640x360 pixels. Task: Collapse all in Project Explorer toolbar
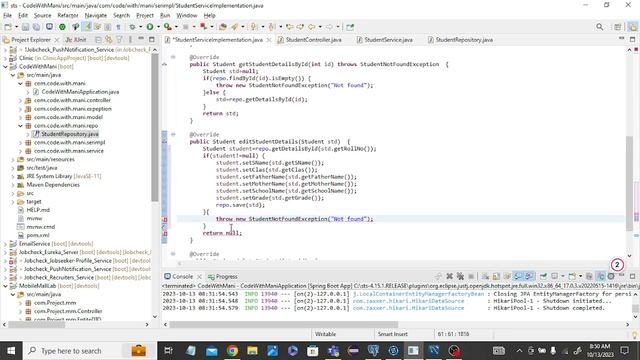point(98,40)
